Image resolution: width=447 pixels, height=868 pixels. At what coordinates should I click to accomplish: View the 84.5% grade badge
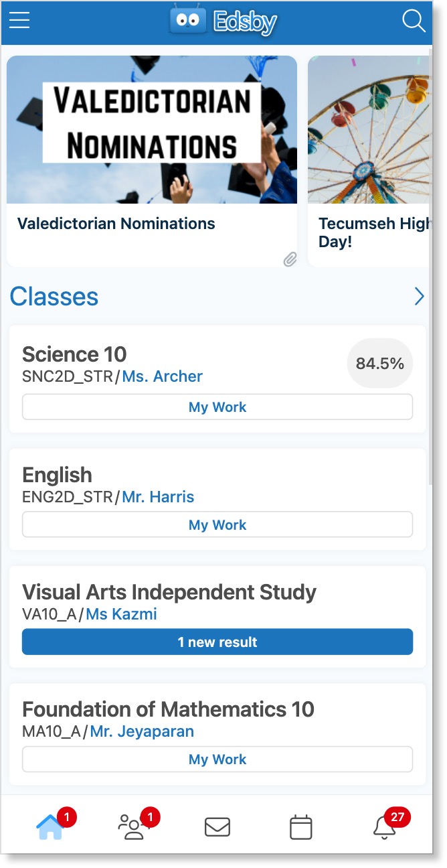[x=380, y=364]
